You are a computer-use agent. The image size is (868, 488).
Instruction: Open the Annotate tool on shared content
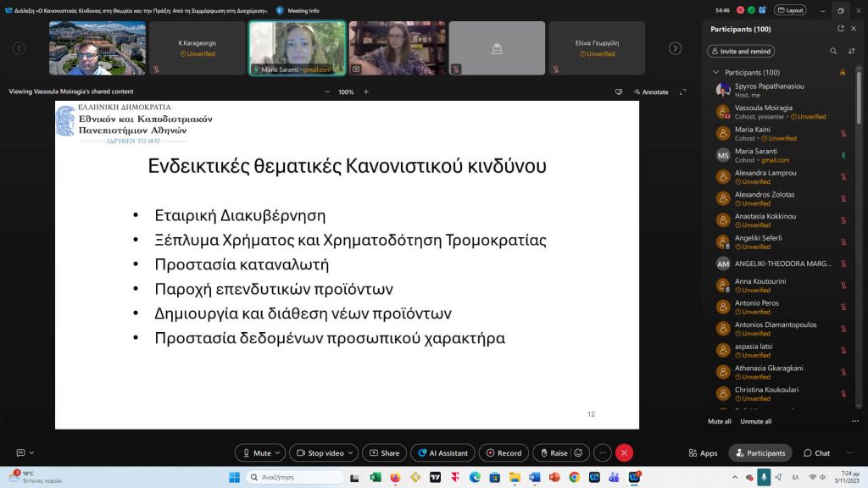(654, 91)
